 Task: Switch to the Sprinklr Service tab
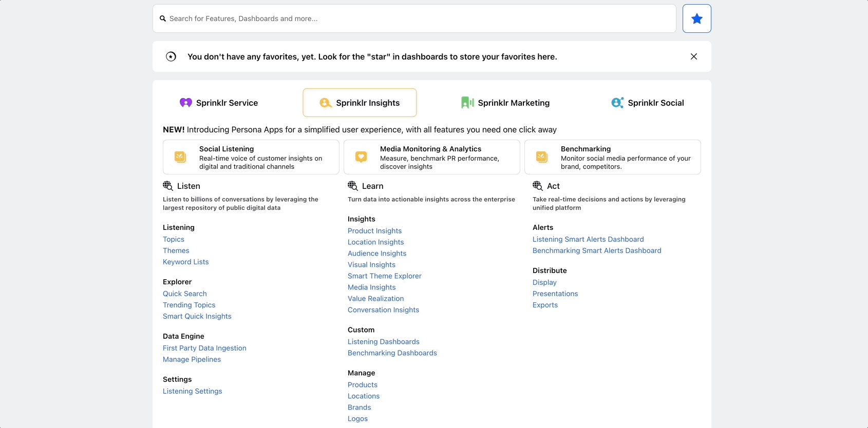tap(219, 103)
